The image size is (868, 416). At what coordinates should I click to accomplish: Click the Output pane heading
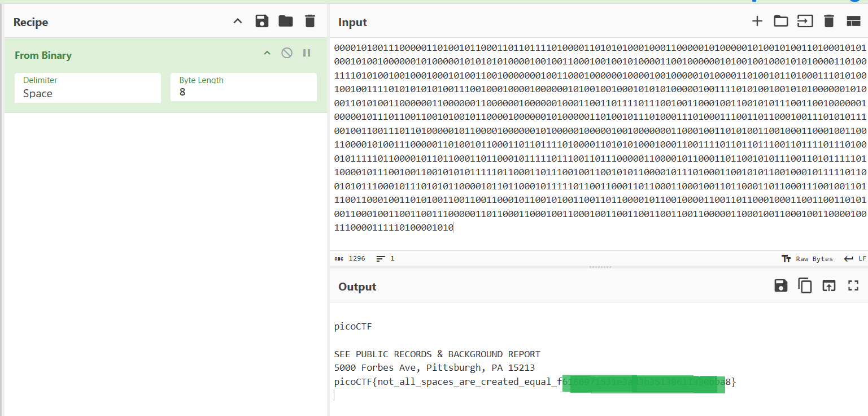click(x=357, y=287)
